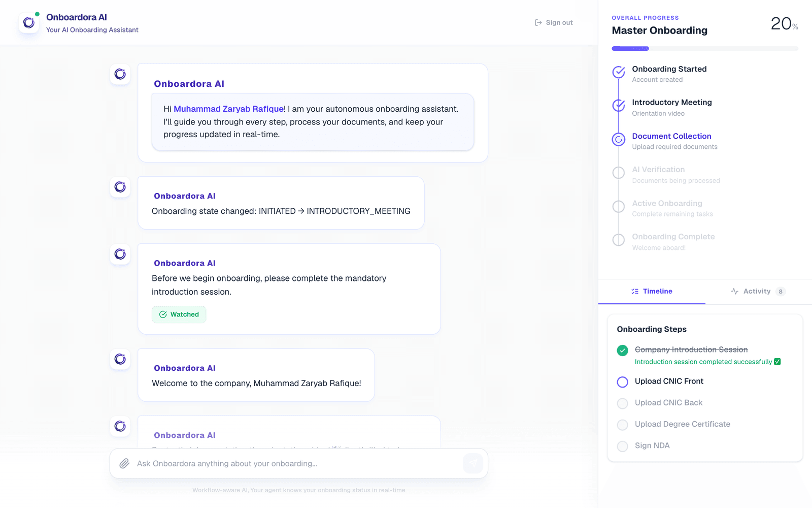Click the Onboarding Started check icon
This screenshot has width=812, height=508.
[x=619, y=72]
